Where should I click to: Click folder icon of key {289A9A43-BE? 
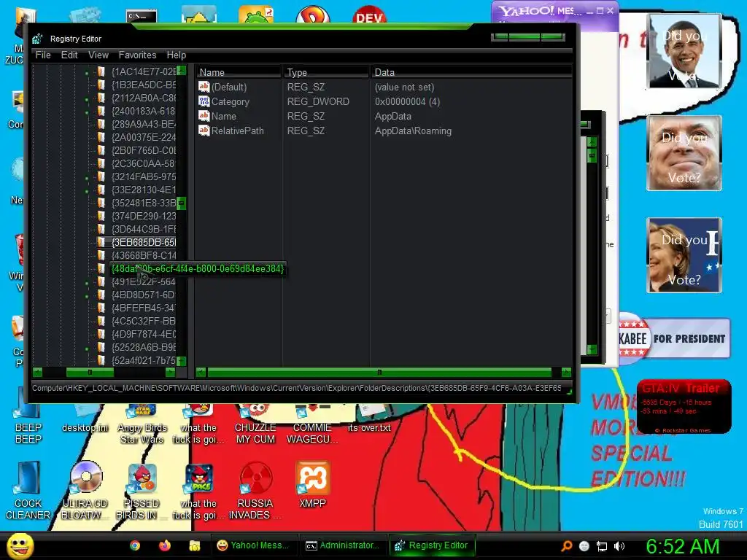click(x=101, y=124)
